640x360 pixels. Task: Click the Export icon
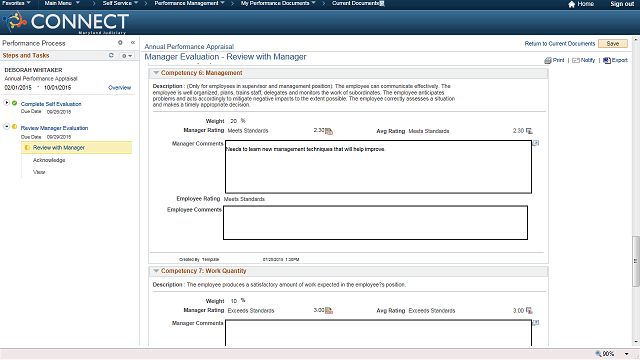point(607,60)
